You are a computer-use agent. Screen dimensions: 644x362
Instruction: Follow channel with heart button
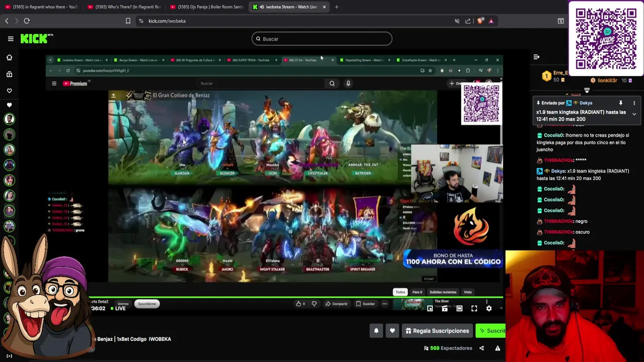(x=392, y=331)
